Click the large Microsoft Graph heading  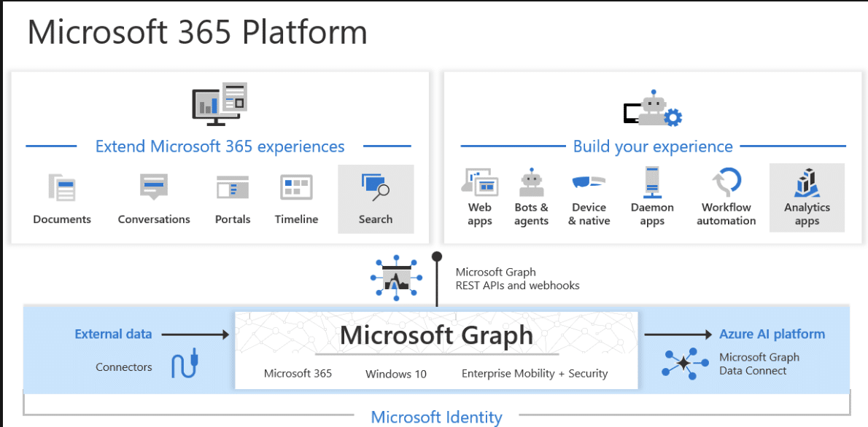click(x=436, y=335)
